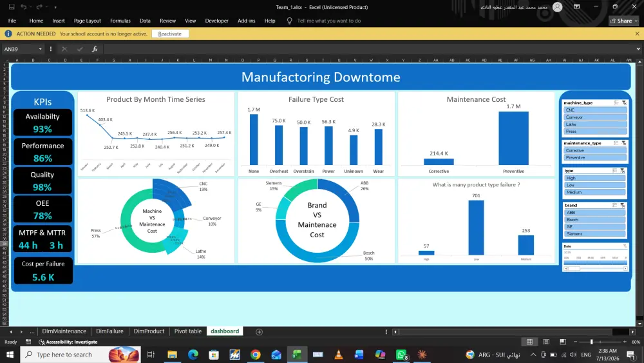Click the Save icon in quick access toolbar
This screenshot has width=644, height=363.
[x=12, y=7]
